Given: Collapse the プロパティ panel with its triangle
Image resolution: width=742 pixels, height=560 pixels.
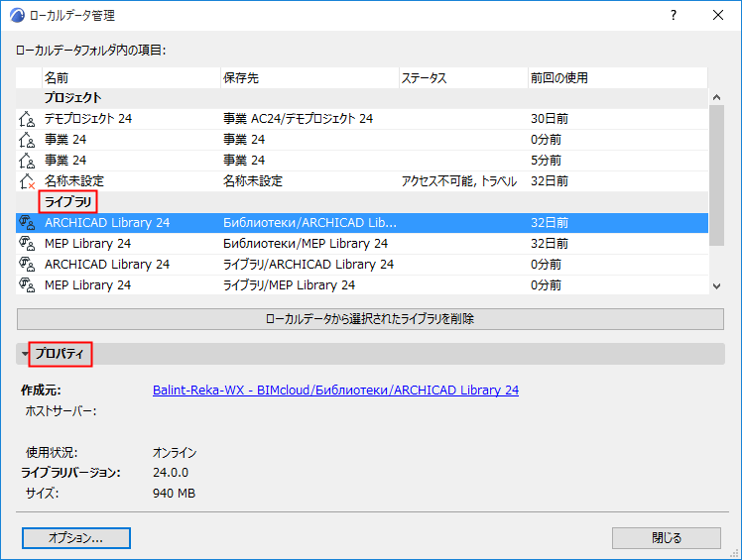Looking at the screenshot, I should tap(25, 354).
